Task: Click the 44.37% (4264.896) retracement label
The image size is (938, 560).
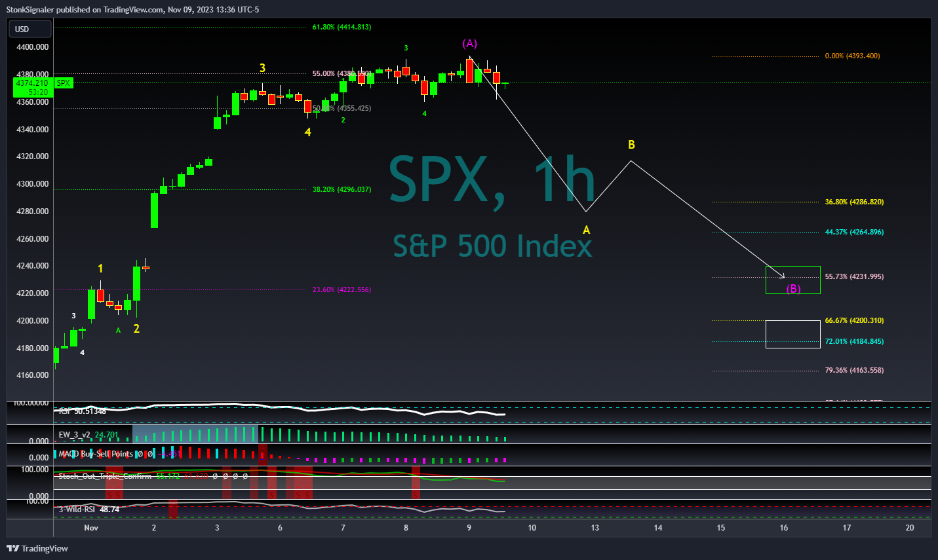Action: click(854, 232)
